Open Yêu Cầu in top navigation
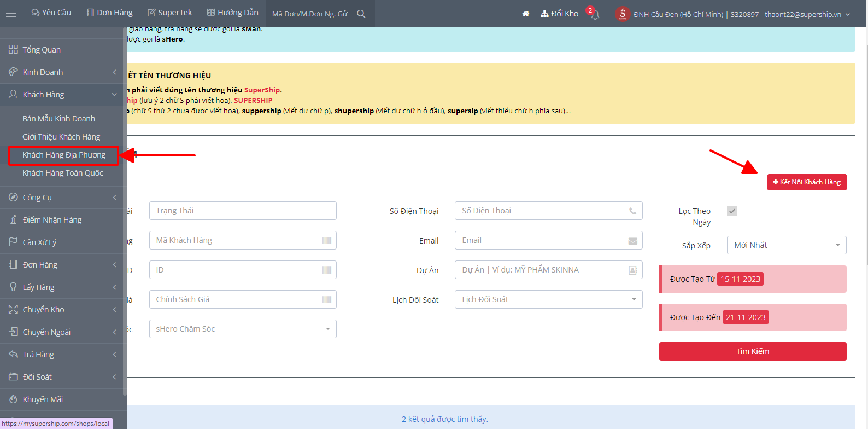 coord(51,13)
